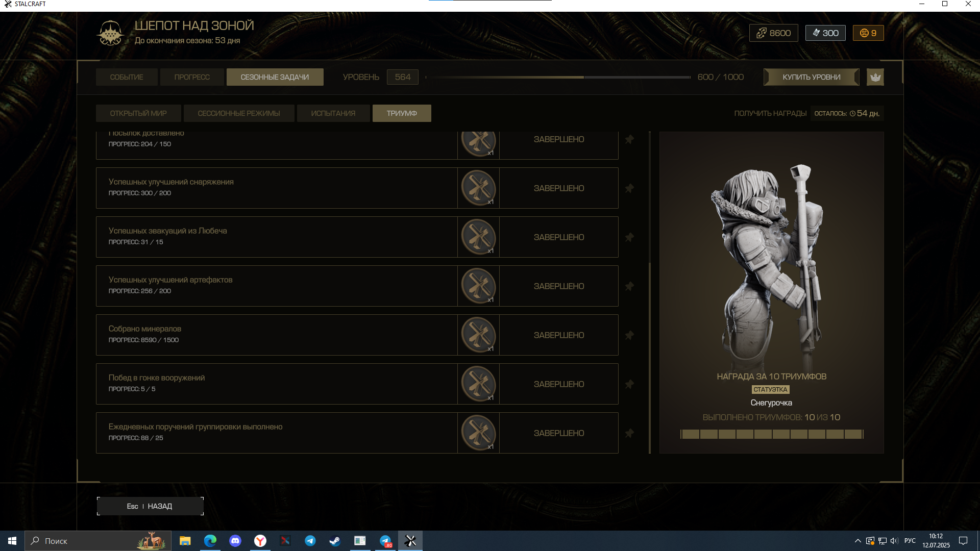
Task: Click the НАЗАД back button
Action: point(150,506)
